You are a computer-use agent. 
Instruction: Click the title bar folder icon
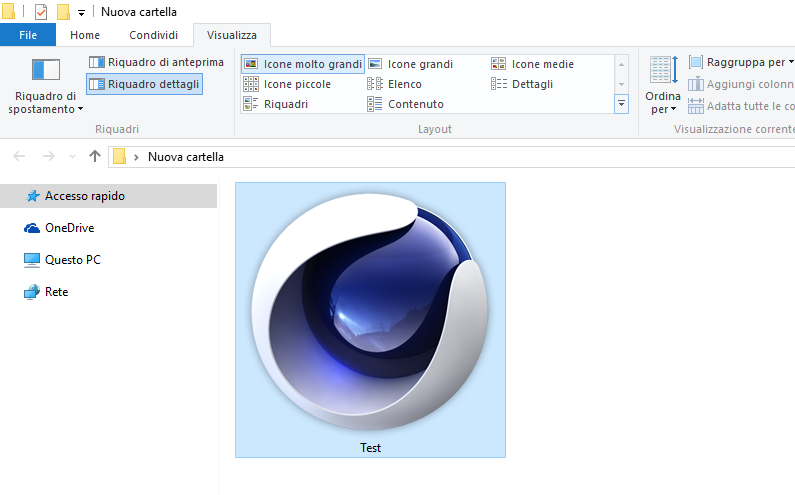8,11
